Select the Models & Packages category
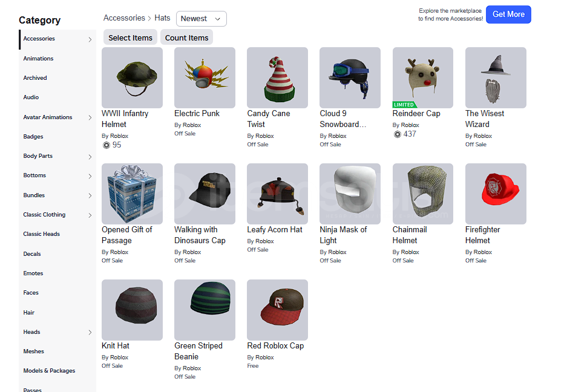567x392 pixels. [49, 371]
